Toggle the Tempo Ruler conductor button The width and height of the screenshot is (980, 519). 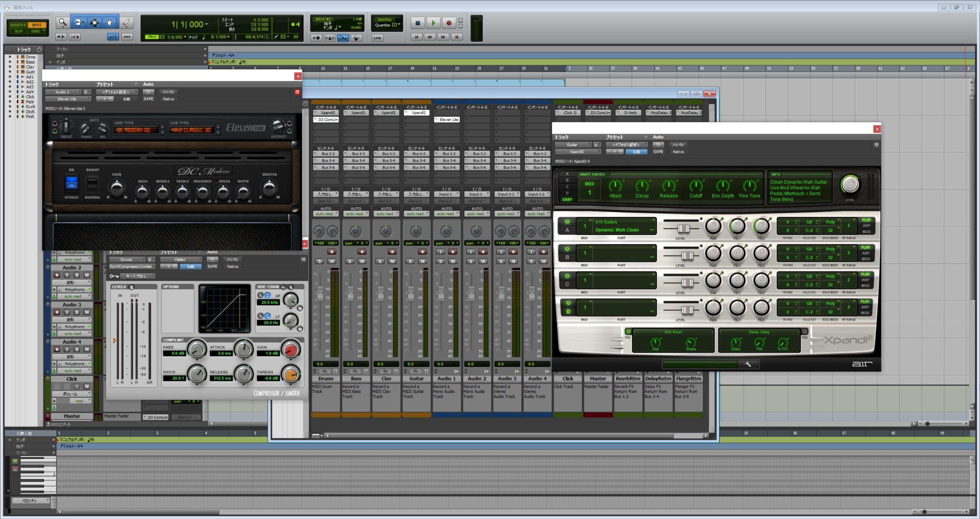click(356, 37)
